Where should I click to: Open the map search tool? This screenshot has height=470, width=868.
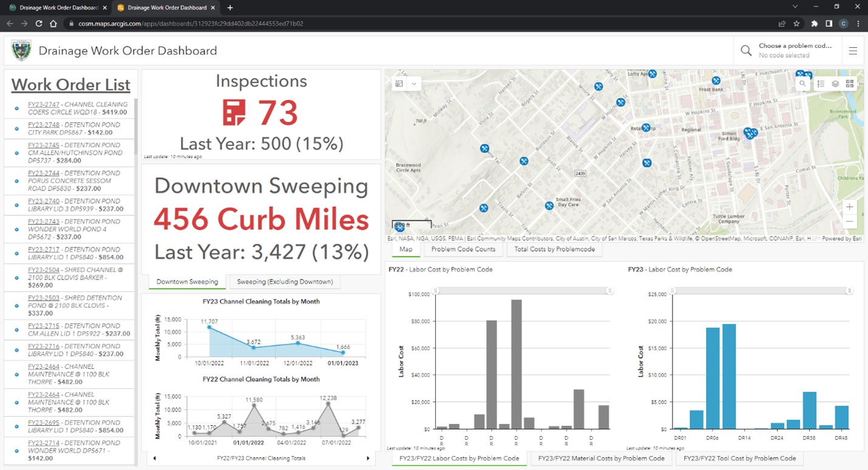[x=802, y=84]
